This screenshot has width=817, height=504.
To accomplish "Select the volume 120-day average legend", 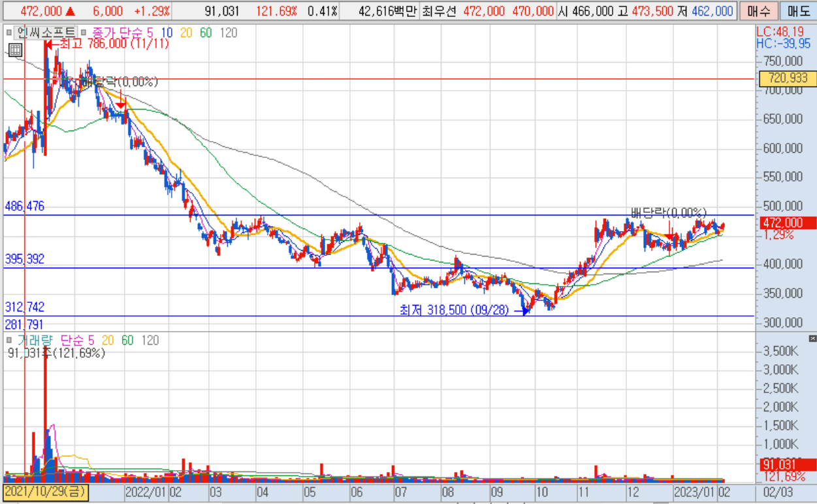I will coord(150,340).
